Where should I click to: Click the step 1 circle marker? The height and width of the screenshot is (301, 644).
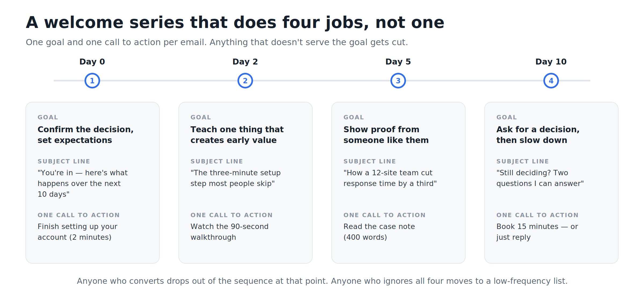click(x=92, y=81)
